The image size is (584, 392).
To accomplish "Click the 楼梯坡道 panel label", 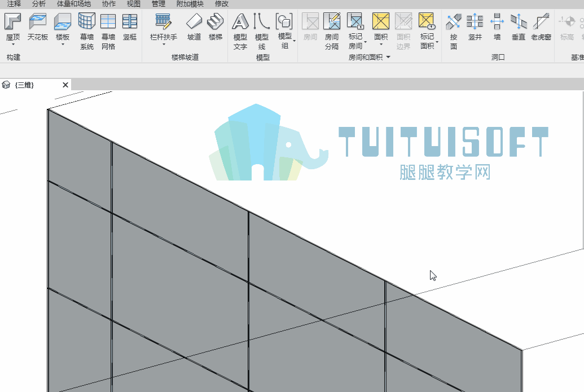I will point(185,57).
